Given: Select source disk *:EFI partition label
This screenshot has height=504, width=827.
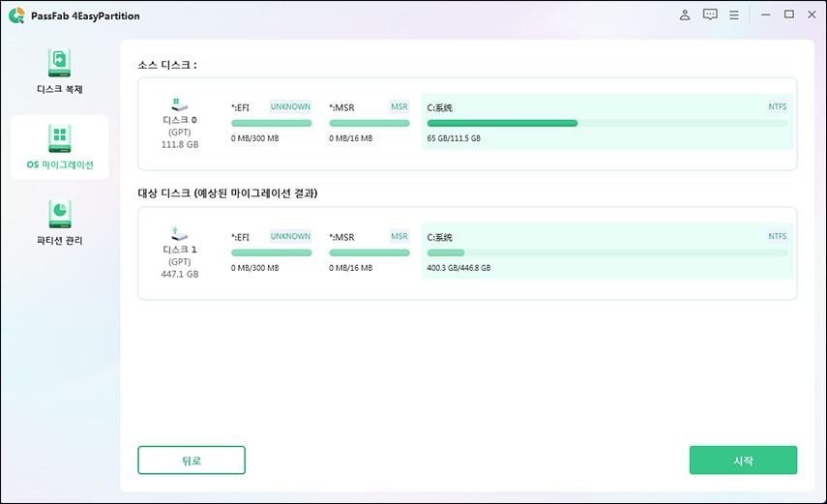Looking at the screenshot, I should pyautogui.click(x=240, y=107).
